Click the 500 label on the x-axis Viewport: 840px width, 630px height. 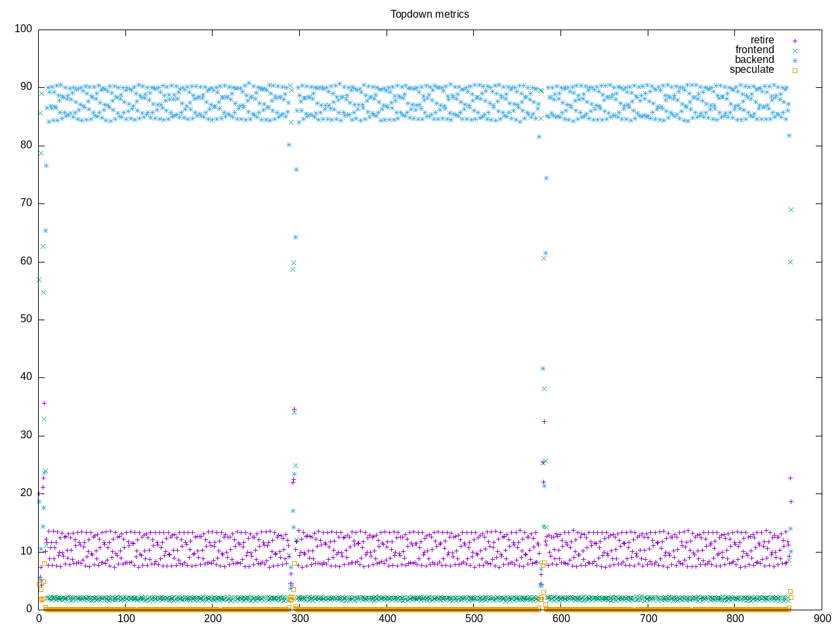click(474, 618)
